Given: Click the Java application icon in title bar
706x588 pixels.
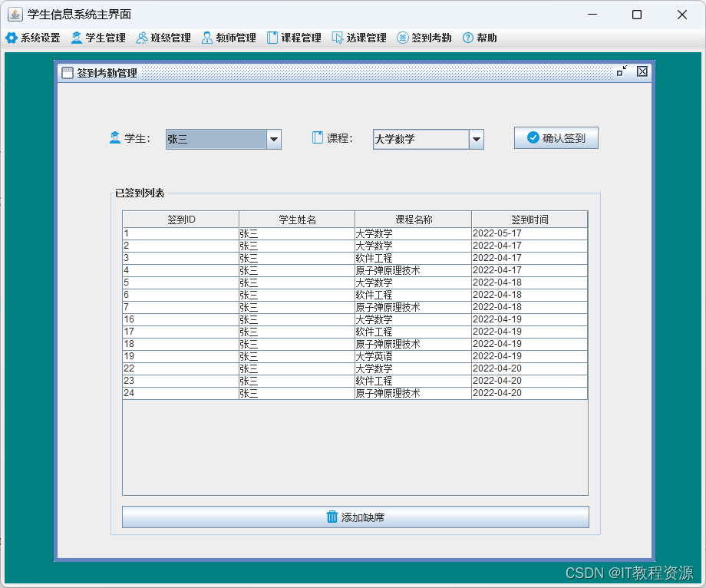Looking at the screenshot, I should click(15, 15).
